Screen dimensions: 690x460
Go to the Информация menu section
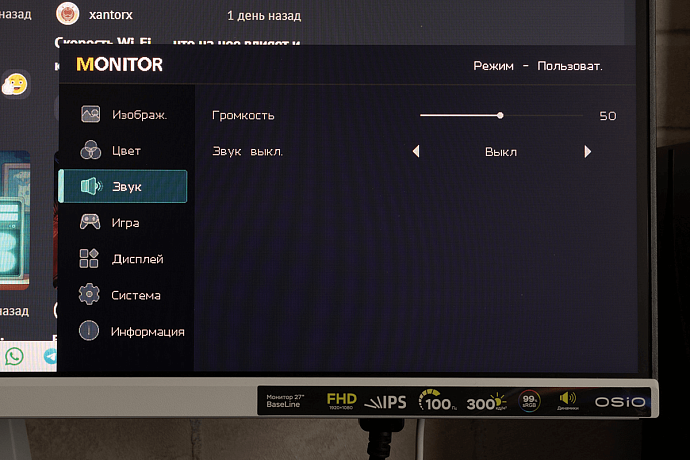pos(147,332)
